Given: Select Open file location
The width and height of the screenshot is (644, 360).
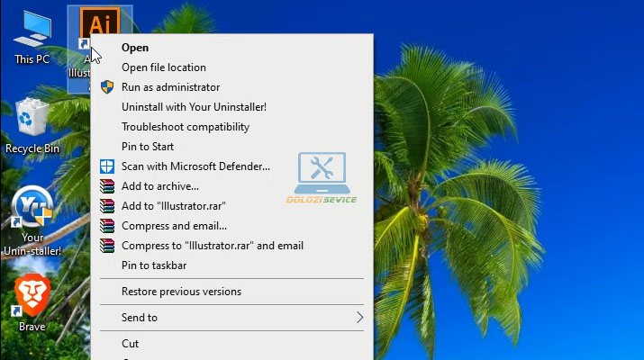Looking at the screenshot, I should coord(163,67).
